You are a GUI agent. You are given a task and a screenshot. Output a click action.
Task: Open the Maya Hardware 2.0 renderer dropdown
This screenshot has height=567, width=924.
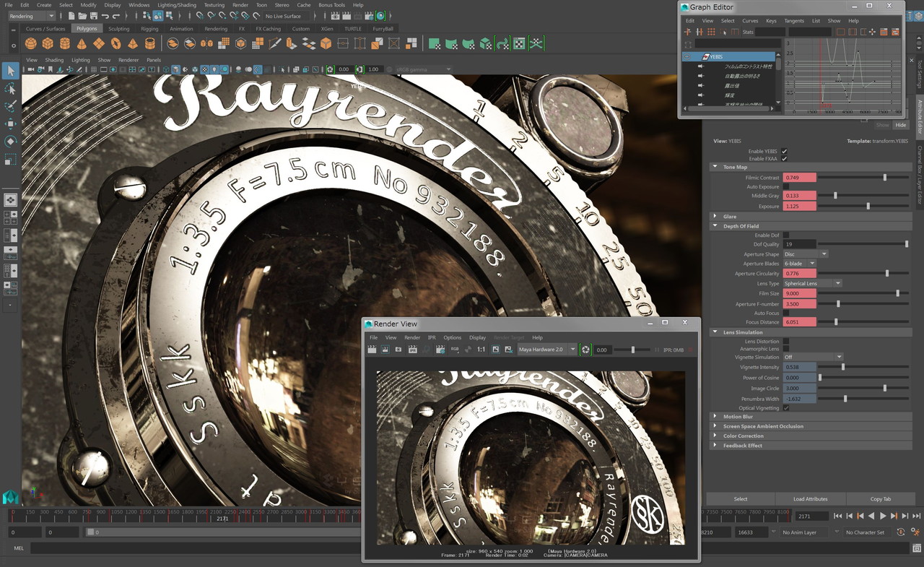[x=547, y=350]
